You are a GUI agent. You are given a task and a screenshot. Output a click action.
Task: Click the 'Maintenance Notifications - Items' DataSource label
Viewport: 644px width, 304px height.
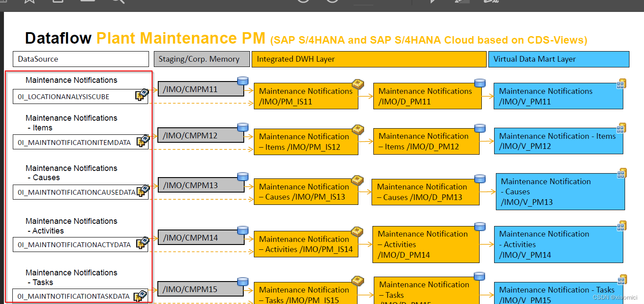[71, 123]
